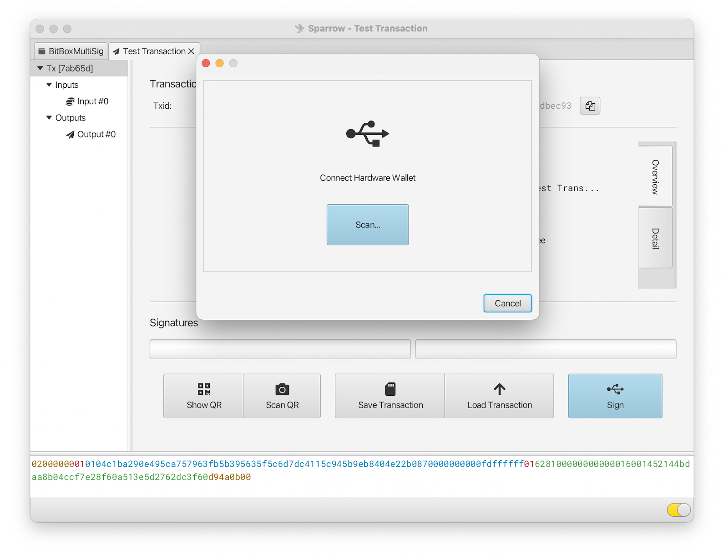Screen dimensions: 728x560
Task: Click the QR code icon on Show QR
Action: pos(204,389)
